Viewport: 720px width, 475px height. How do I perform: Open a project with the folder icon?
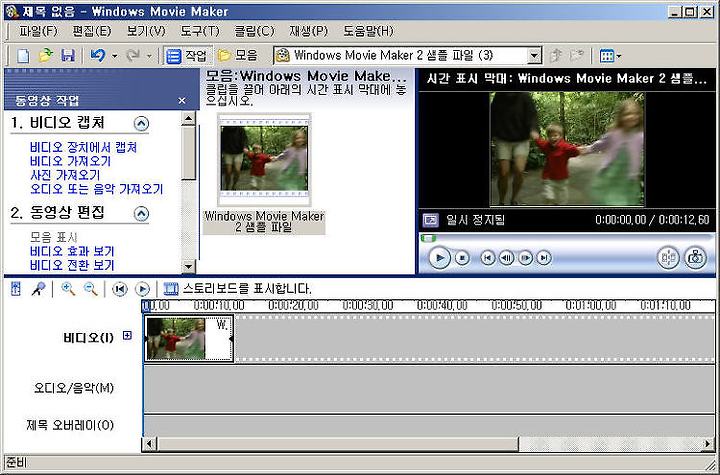[x=45, y=56]
